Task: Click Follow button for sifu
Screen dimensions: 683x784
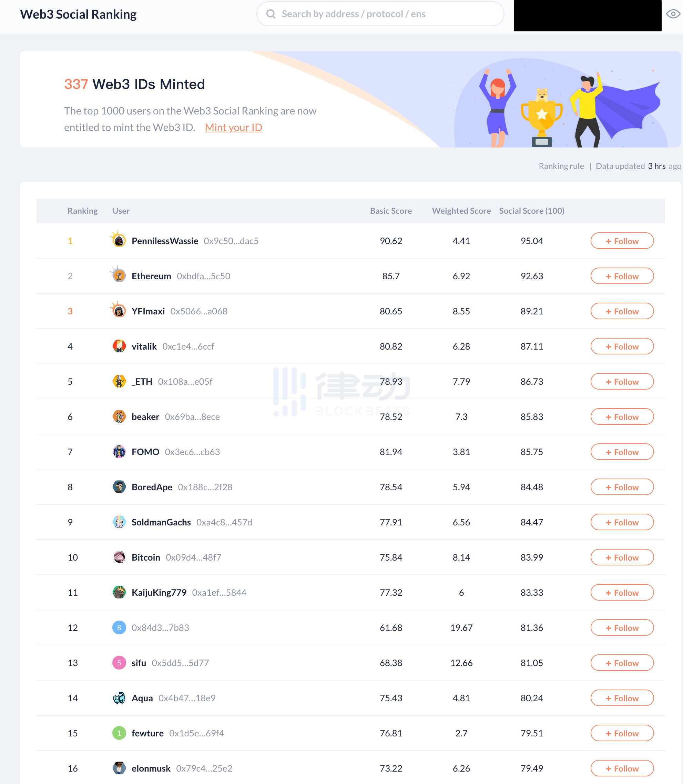Action: coord(622,663)
